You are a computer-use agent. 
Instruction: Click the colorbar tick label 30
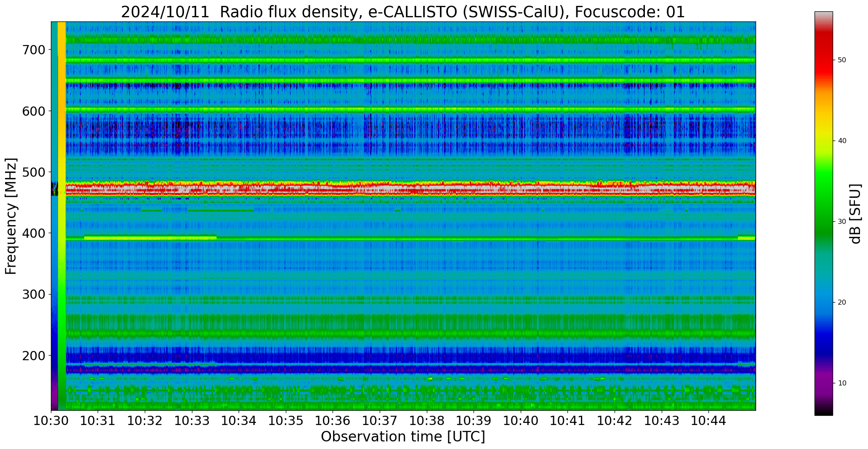tap(842, 222)
